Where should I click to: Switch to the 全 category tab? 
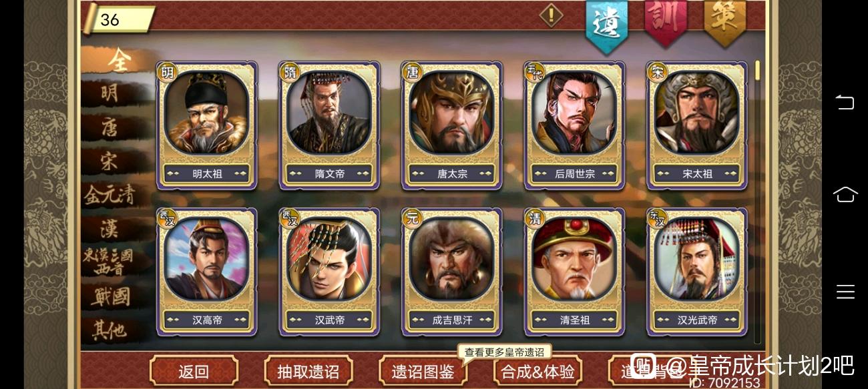coord(120,61)
